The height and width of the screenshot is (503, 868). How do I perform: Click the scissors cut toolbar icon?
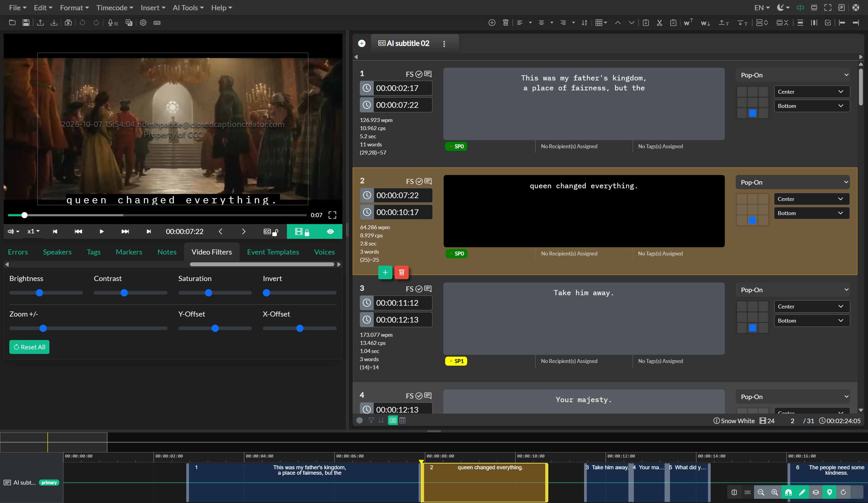pos(660,23)
